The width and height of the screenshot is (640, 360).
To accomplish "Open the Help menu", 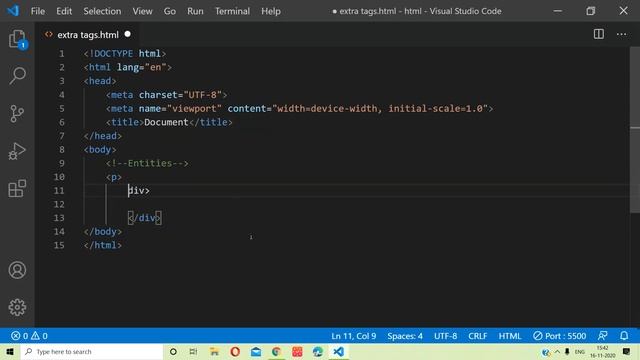I will point(271,11).
